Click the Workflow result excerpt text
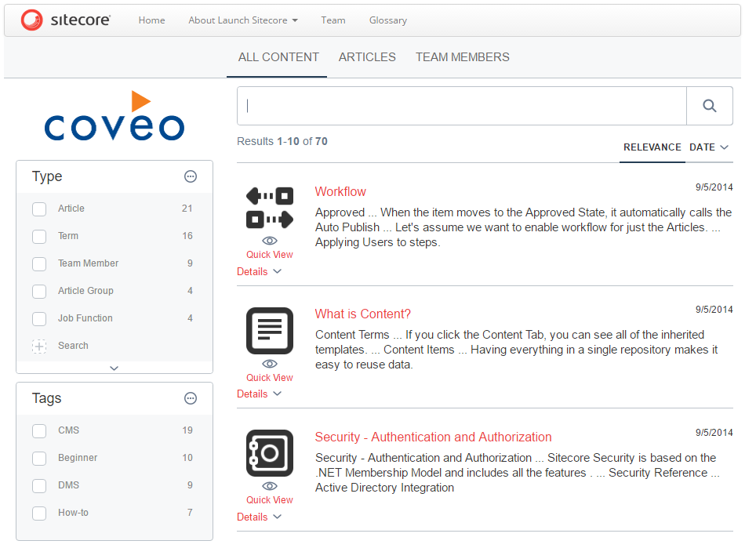 (524, 227)
